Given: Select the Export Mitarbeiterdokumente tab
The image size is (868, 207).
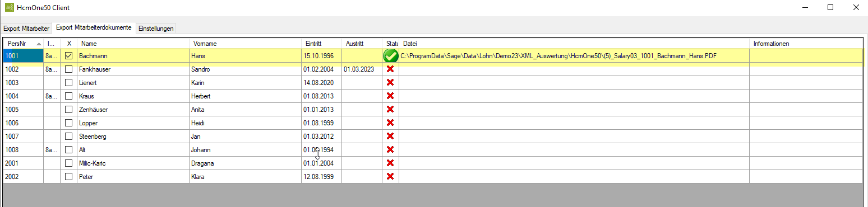Looking at the screenshot, I should point(94,27).
